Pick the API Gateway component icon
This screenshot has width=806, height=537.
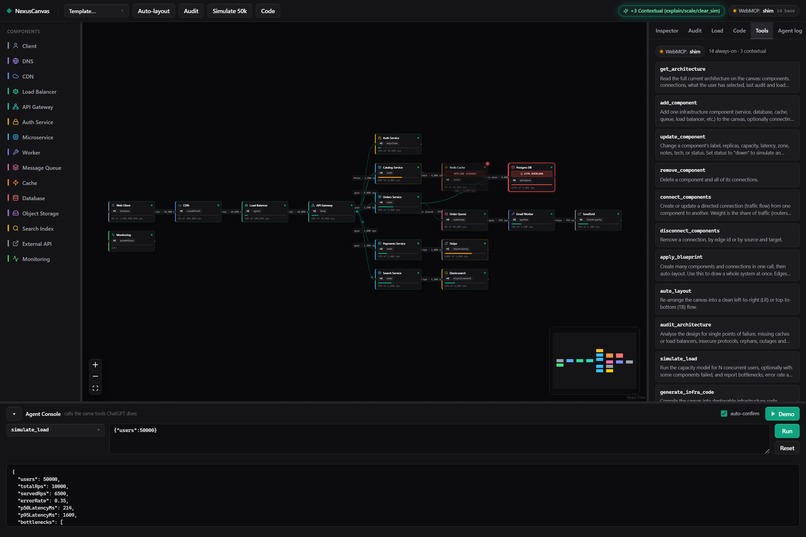point(15,107)
